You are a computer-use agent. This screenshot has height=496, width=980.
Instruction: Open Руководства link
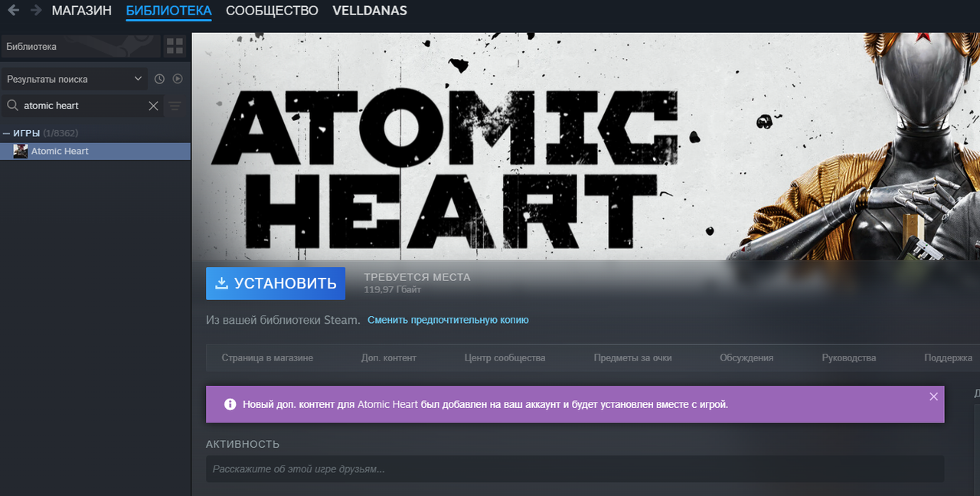coord(849,357)
